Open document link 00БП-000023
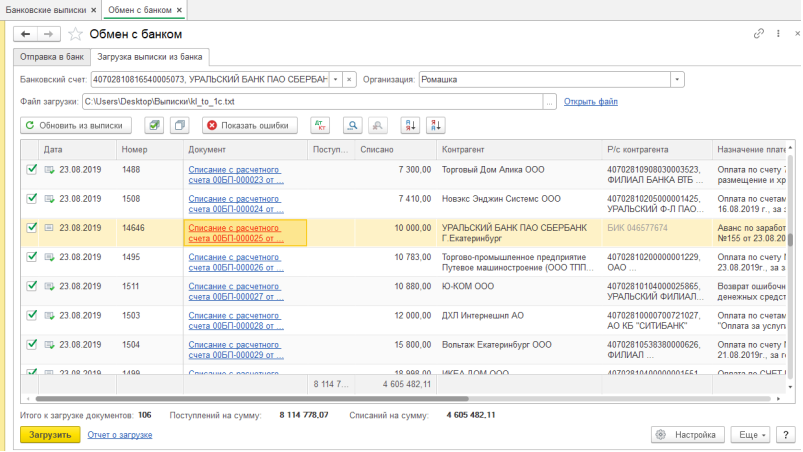The height and width of the screenshot is (452, 803). (236, 175)
